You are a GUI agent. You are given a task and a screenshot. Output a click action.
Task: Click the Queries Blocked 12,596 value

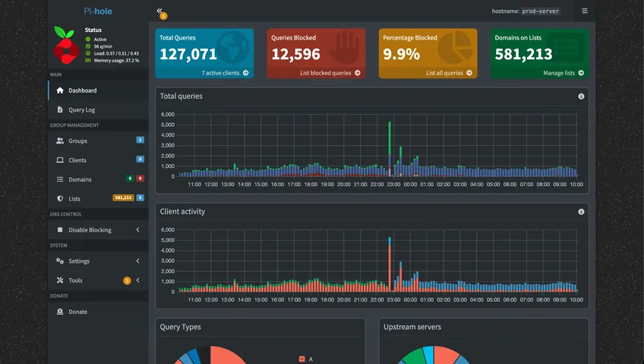point(295,54)
